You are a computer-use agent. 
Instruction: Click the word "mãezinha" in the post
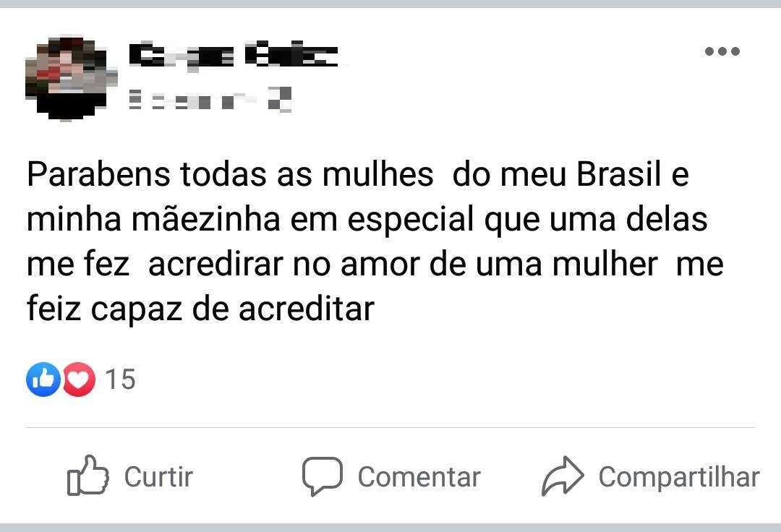tap(205, 219)
